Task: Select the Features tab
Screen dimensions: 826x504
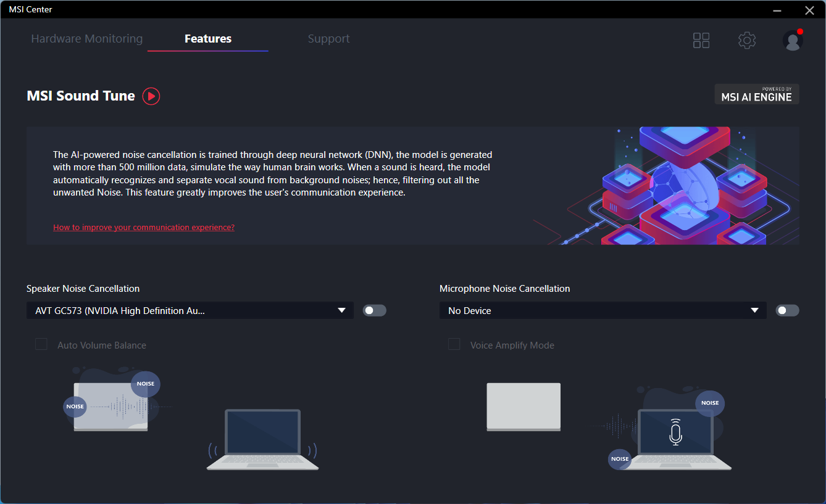Action: tap(208, 39)
